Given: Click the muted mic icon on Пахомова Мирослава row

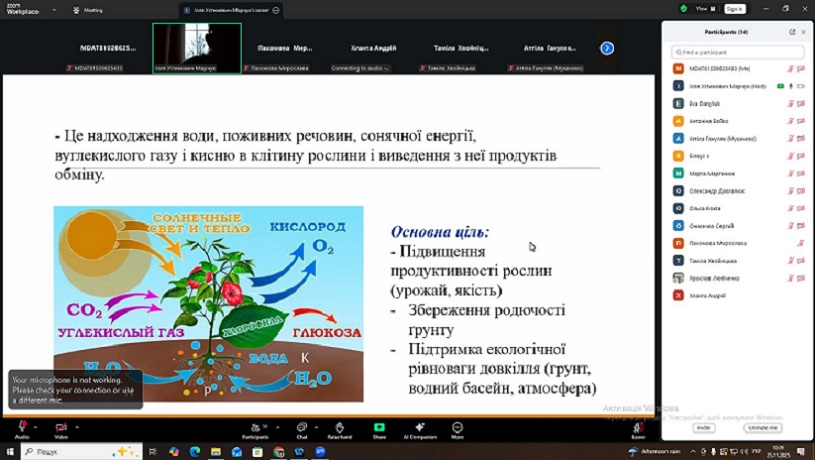Looking at the screenshot, I should (801, 243).
